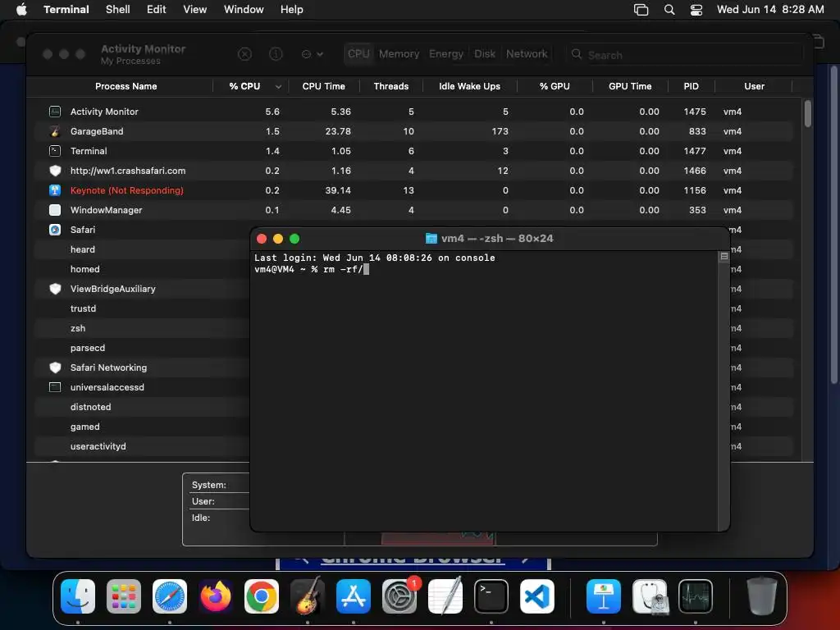Open the Trash in Dock
This screenshot has height=630, width=840.
(762, 596)
